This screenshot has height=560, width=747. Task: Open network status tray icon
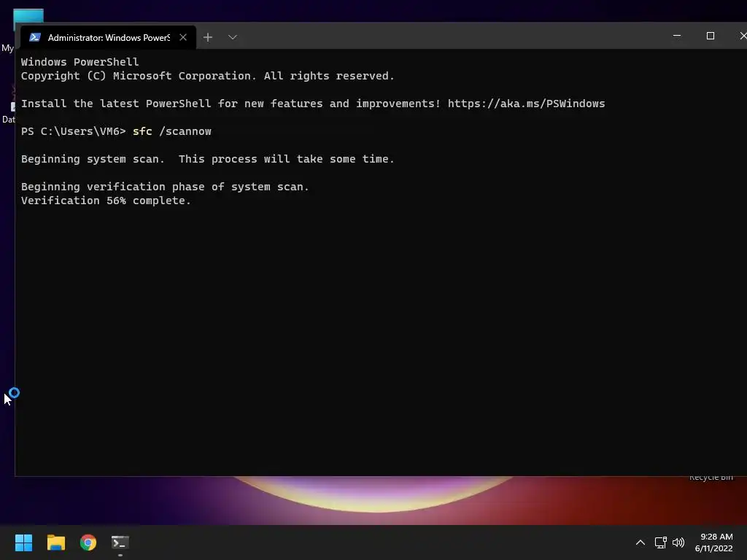pos(660,542)
